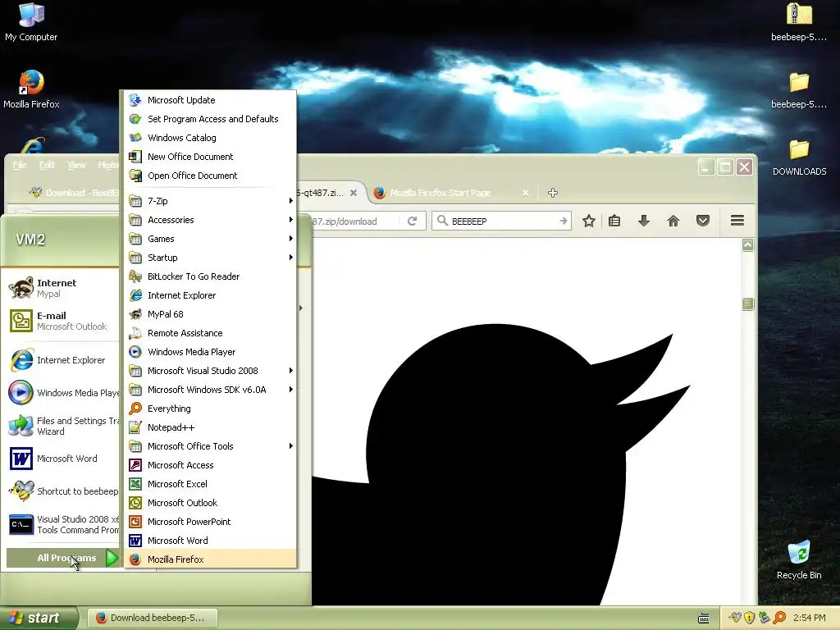Click the Everything tray icon
Viewport: 840px width, 630px height.
coord(779,618)
